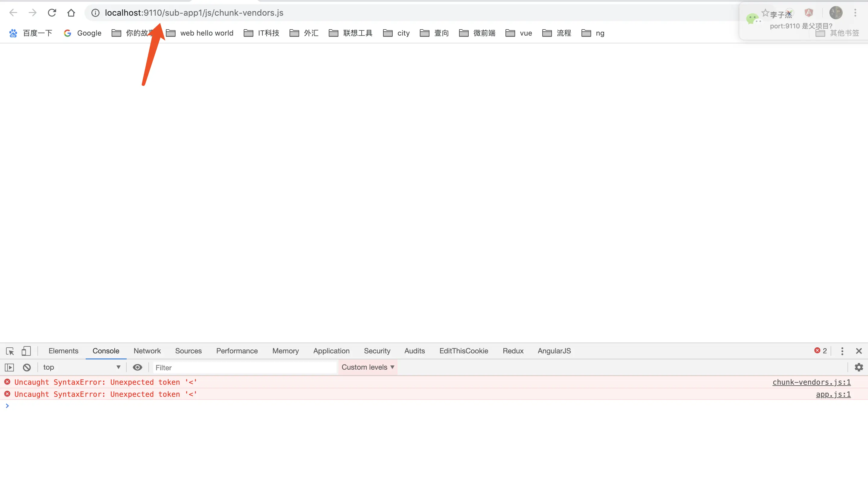Open the chunk-vendors.js:1 source link
This screenshot has width=868, height=480.
click(811, 382)
